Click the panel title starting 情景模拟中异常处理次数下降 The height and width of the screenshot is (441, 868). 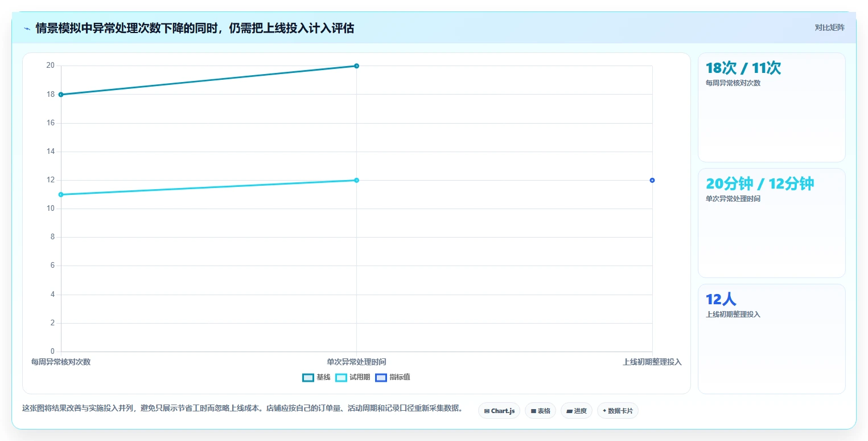195,28
